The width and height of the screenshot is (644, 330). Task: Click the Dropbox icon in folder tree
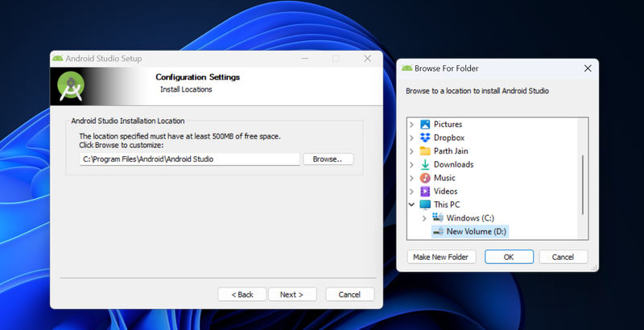[425, 138]
